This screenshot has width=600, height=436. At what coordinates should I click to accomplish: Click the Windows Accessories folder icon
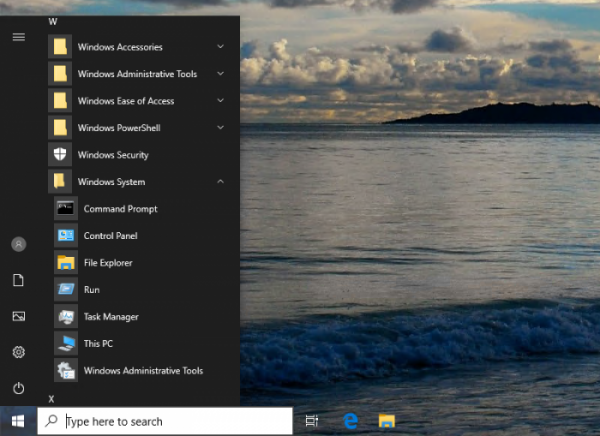tap(60, 47)
